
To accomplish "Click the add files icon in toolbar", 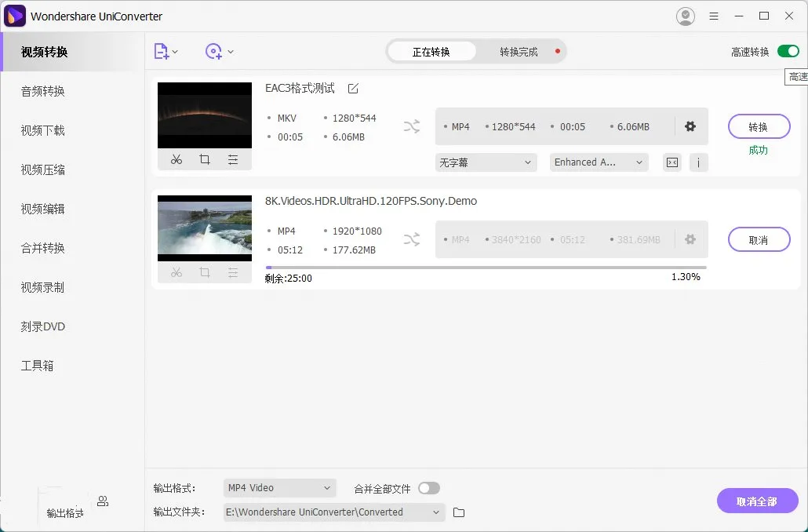I will tap(162, 51).
